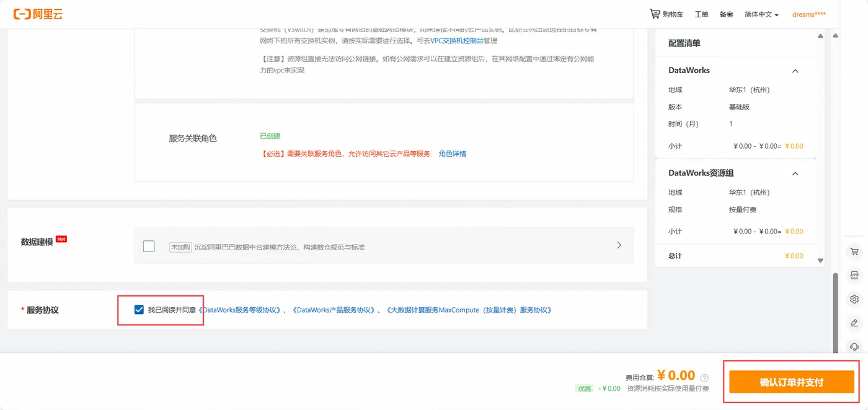Click the Hot badge next to 数据建模
The image size is (868, 410).
click(x=61, y=238)
